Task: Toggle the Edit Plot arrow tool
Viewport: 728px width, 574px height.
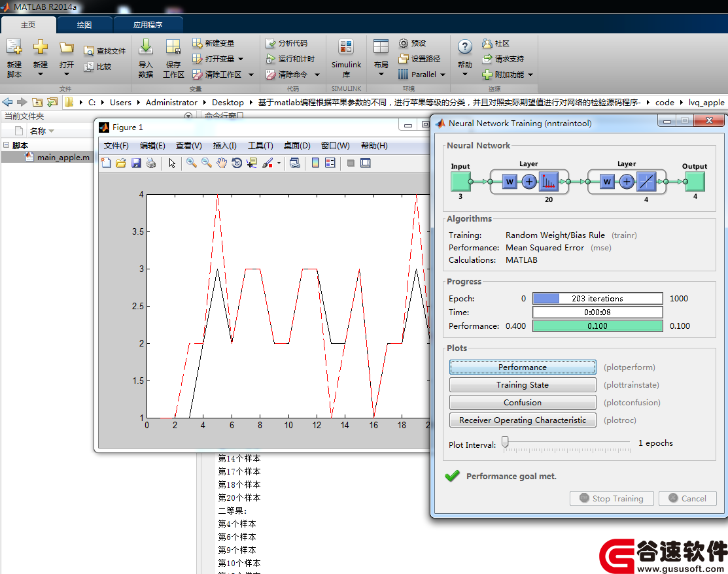Action: [x=172, y=163]
